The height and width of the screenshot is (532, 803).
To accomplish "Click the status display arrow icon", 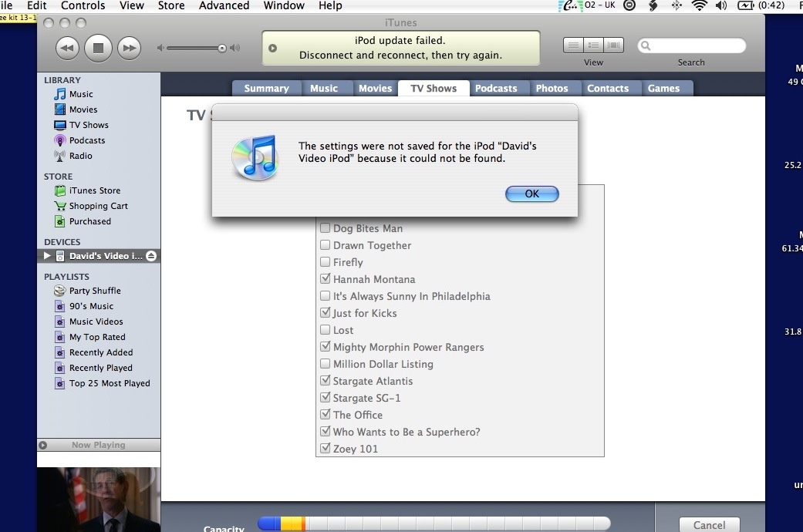I will click(272, 48).
